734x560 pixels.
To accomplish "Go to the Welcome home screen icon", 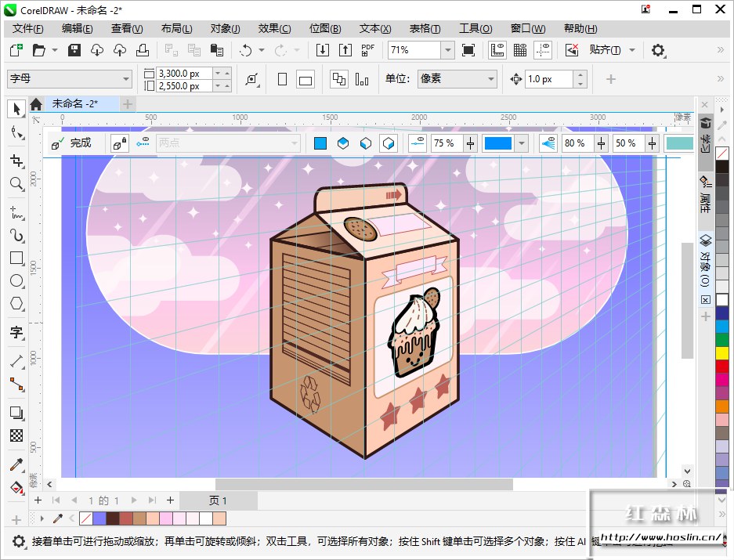I will click(x=36, y=104).
